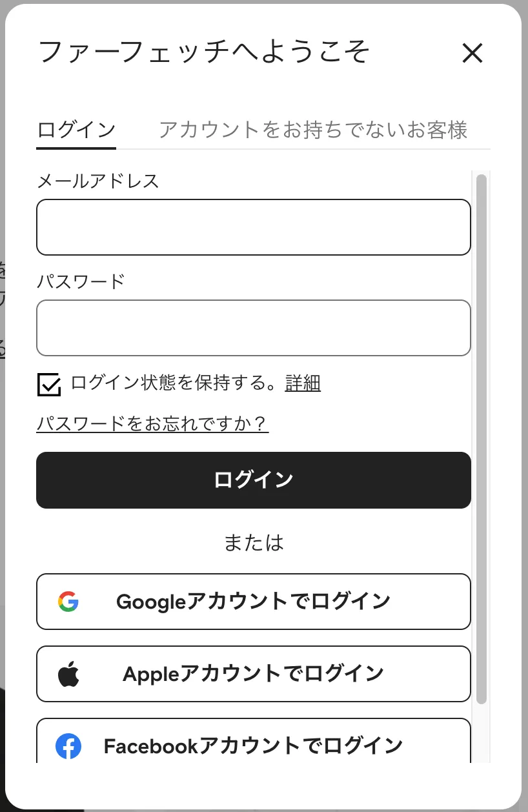Image resolution: width=528 pixels, height=812 pixels.
Task: Focus the メールアドレス input field
Action: pyautogui.click(x=254, y=227)
